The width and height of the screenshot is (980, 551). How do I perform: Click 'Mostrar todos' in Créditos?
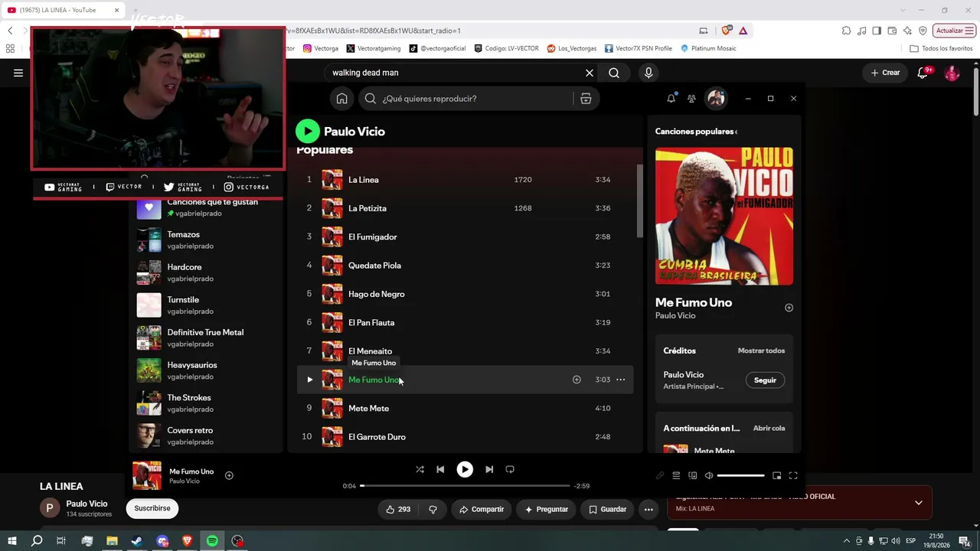[x=761, y=350]
